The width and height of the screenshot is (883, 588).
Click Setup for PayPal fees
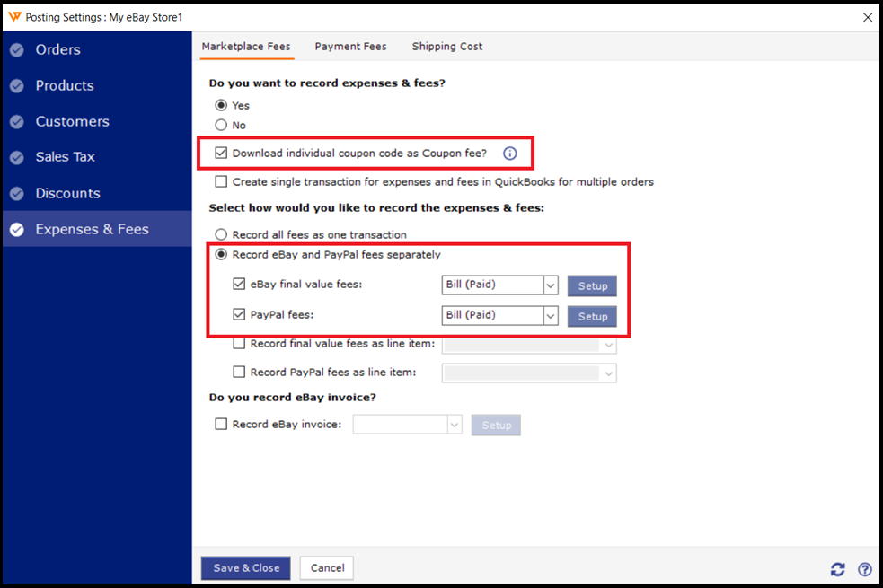[593, 316]
